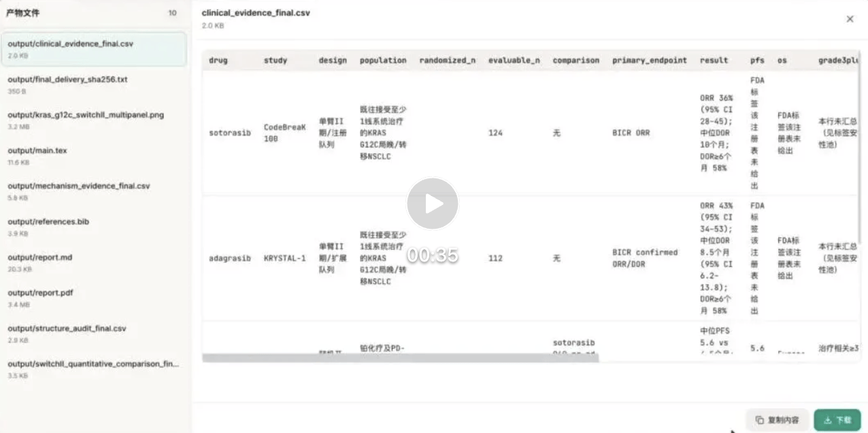This screenshot has width=868, height=433.
Task: Click the evaluable_n value 124
Action: point(495,133)
